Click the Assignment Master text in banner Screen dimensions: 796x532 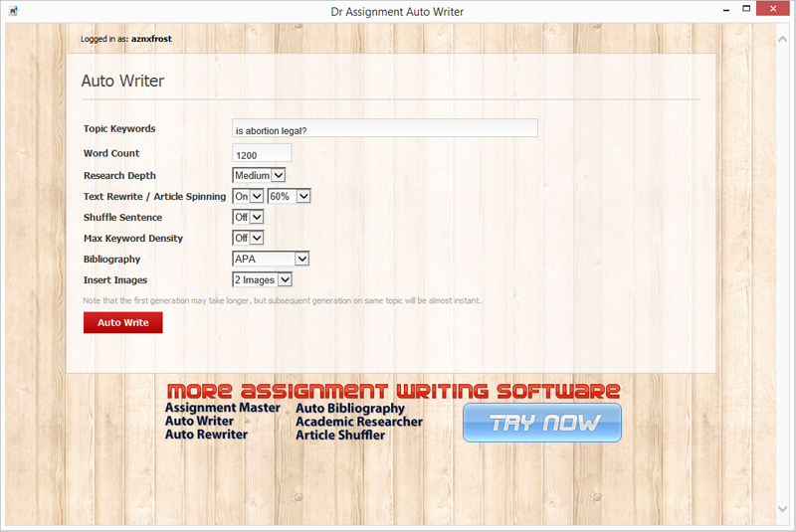click(222, 408)
